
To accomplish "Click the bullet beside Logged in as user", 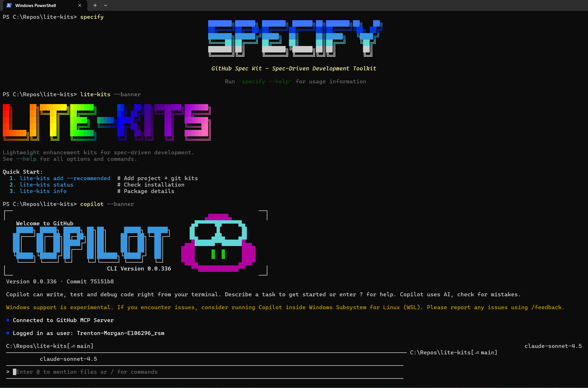I will click(x=8, y=333).
